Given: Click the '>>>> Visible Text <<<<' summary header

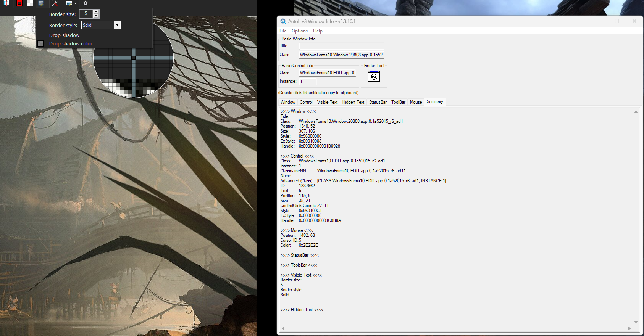Looking at the screenshot, I should (x=301, y=275).
